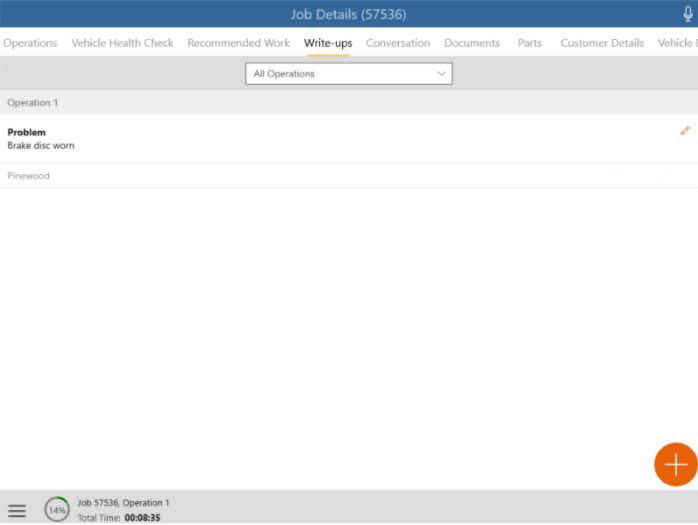The height and width of the screenshot is (525, 698).
Task: Click the Total Time 00:08:35 value
Action: [x=142, y=517]
